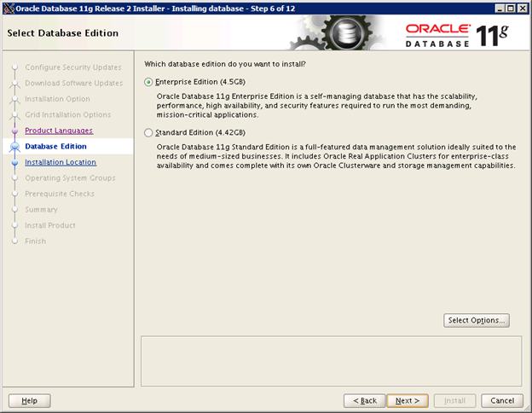Click the Standard Edition description paragraph
The width and height of the screenshot is (532, 413).
click(336, 156)
